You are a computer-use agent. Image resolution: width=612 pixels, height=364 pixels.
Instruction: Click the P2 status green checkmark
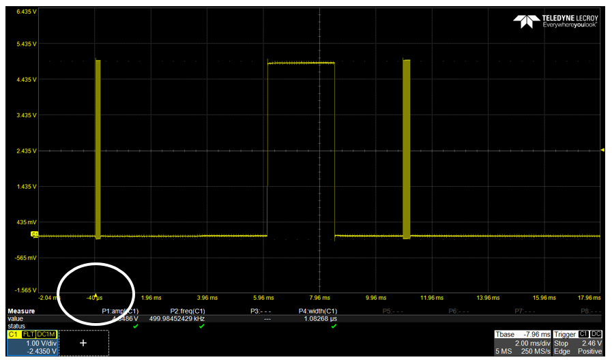[201, 326]
